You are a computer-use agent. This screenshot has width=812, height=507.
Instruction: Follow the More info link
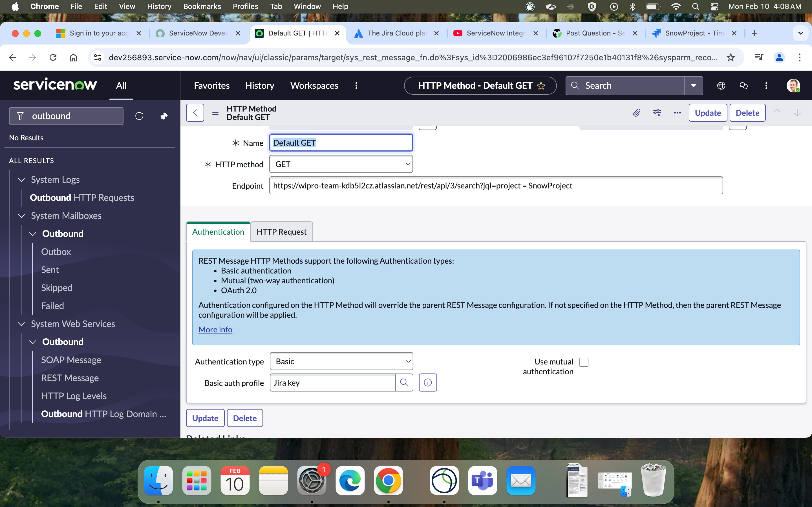(x=215, y=330)
